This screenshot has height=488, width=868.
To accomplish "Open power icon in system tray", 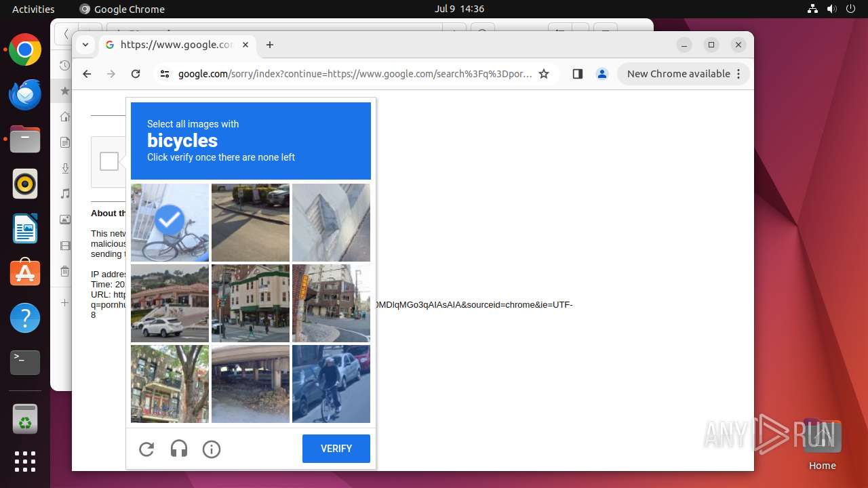I will click(x=851, y=9).
